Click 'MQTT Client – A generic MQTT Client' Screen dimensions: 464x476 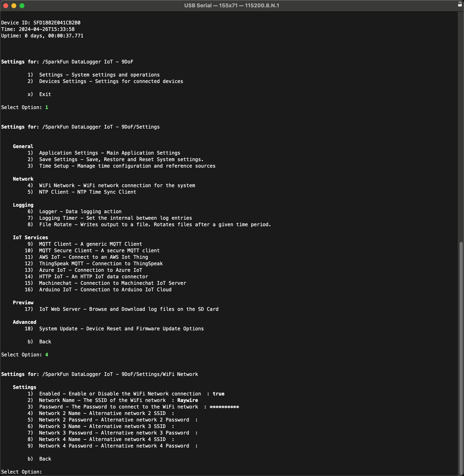[x=85, y=244]
